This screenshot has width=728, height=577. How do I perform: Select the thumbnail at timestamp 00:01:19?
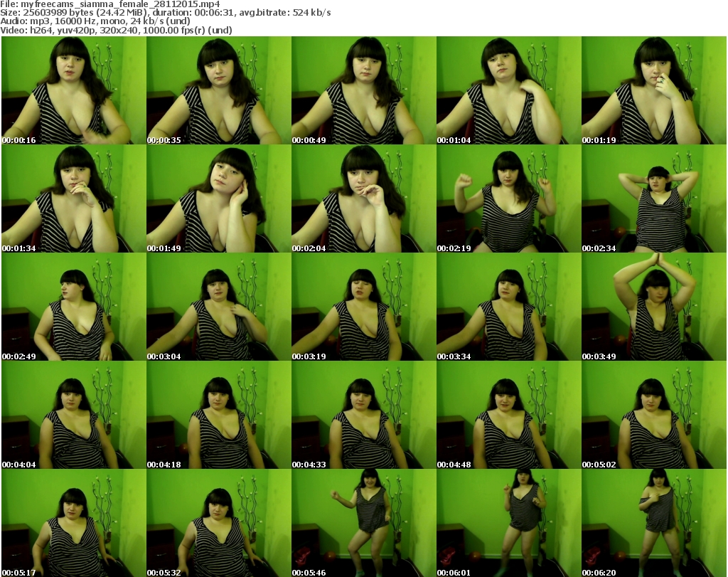coord(654,90)
